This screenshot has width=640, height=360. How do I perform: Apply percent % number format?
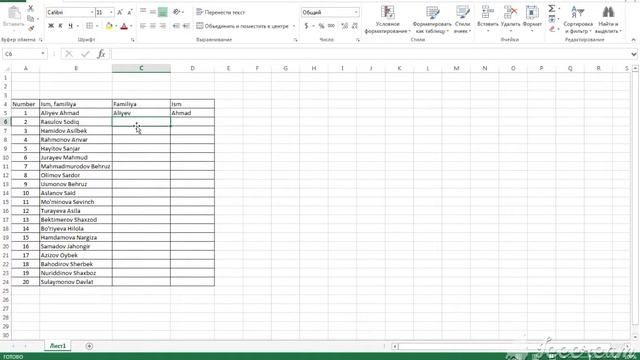point(321,26)
